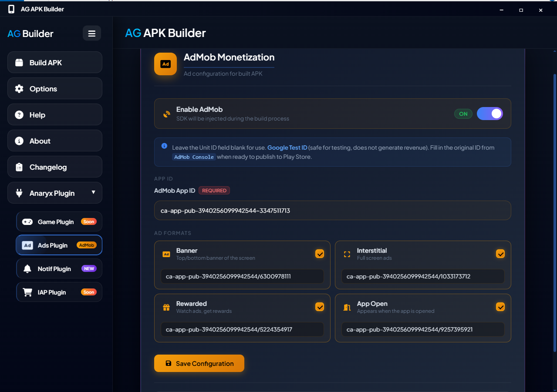This screenshot has width=557, height=392.
Task: Click the red REQUIRED badge
Action: [214, 191]
